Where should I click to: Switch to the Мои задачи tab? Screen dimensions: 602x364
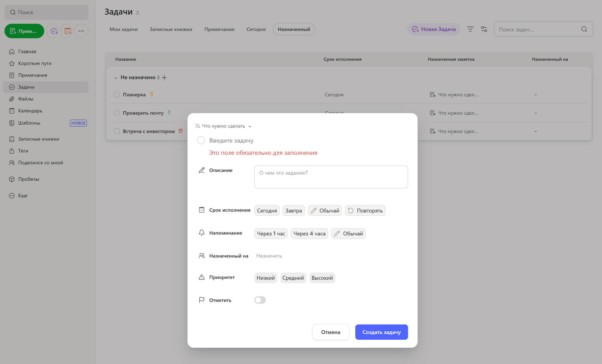click(123, 29)
